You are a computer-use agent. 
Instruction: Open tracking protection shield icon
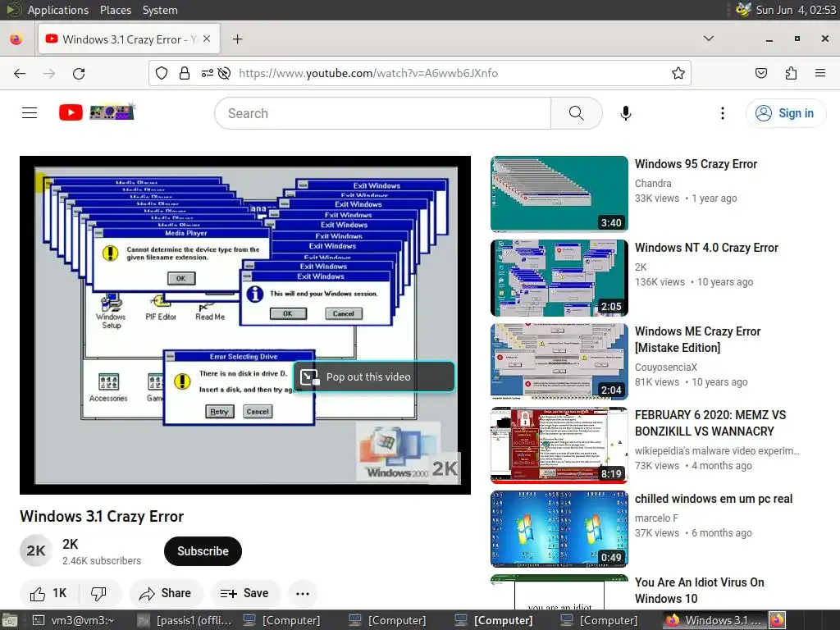point(162,73)
